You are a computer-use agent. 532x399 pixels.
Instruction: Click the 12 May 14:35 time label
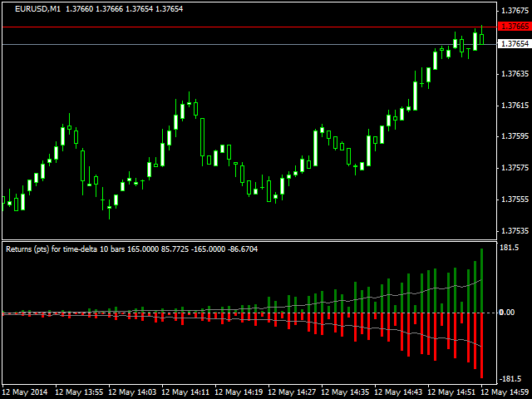click(346, 392)
